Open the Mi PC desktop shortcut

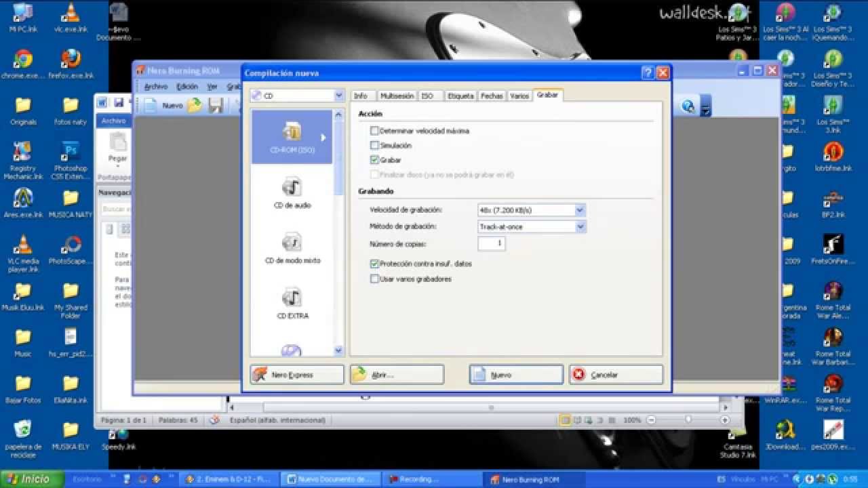coord(23,18)
